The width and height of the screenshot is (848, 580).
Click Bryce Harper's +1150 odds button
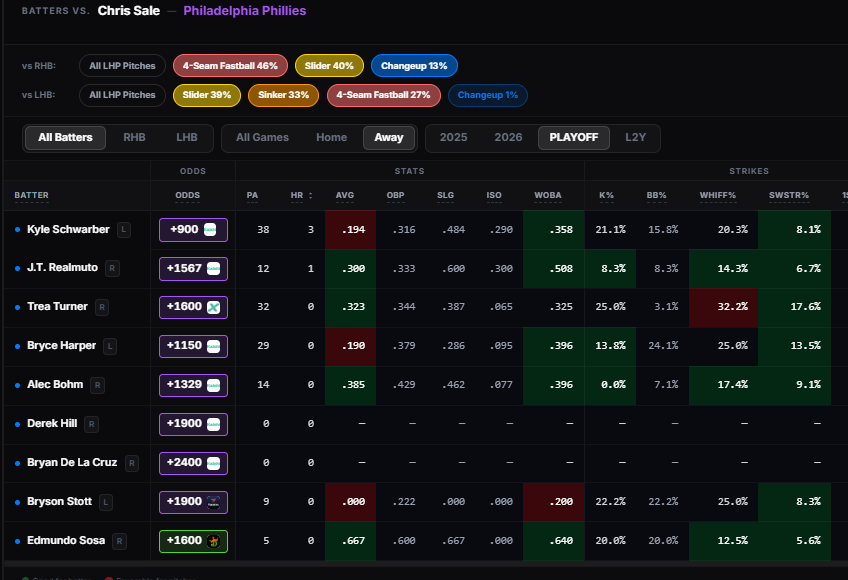pos(193,346)
